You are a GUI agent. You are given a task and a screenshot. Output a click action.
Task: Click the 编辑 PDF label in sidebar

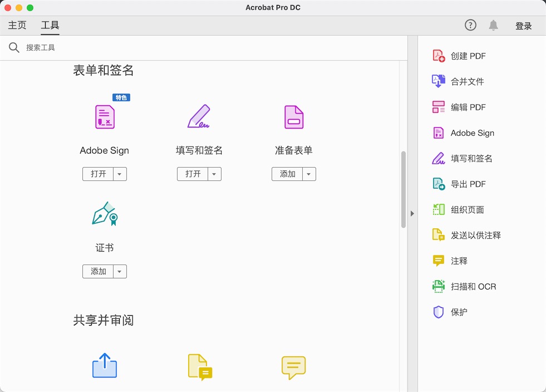[x=468, y=107]
